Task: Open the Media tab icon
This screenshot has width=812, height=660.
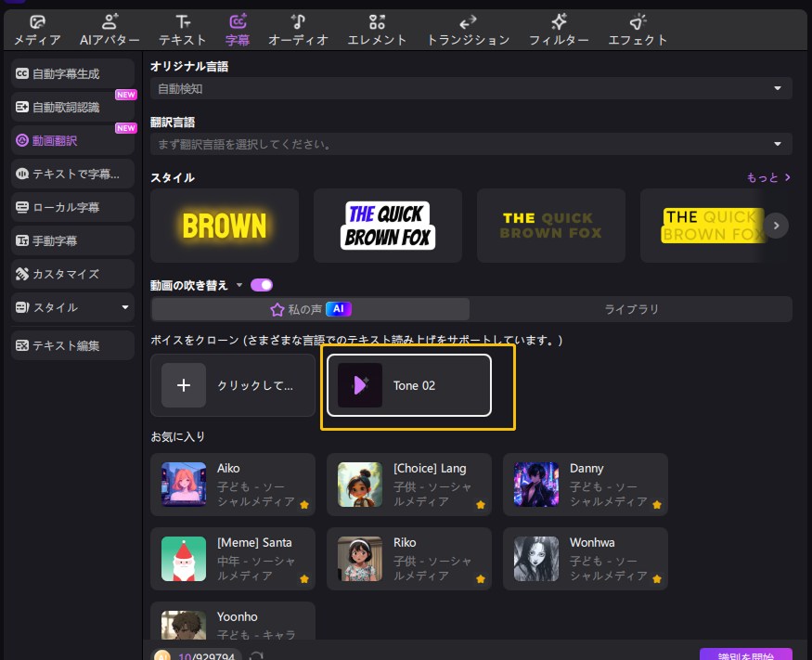Action: click(x=37, y=21)
